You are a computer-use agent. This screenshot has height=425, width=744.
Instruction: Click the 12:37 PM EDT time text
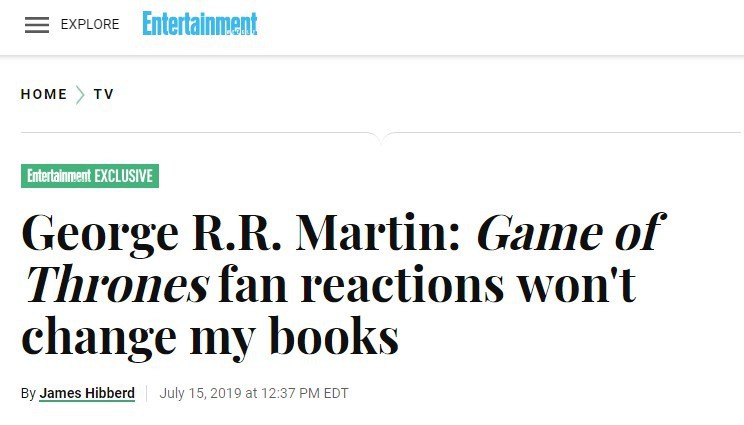tap(305, 393)
